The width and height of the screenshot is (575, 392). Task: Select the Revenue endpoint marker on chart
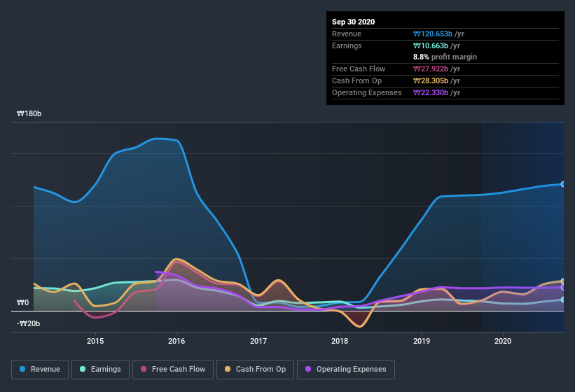(x=563, y=184)
